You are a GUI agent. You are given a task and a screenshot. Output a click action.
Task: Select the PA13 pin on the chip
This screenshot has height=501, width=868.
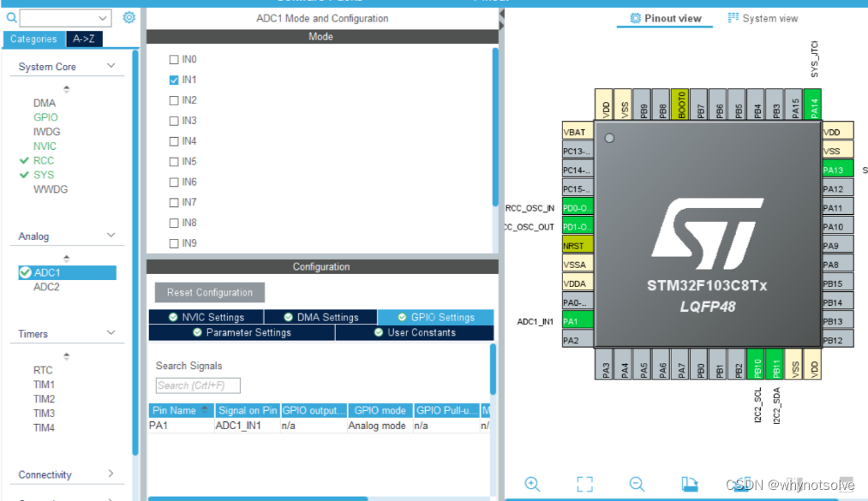tap(837, 170)
